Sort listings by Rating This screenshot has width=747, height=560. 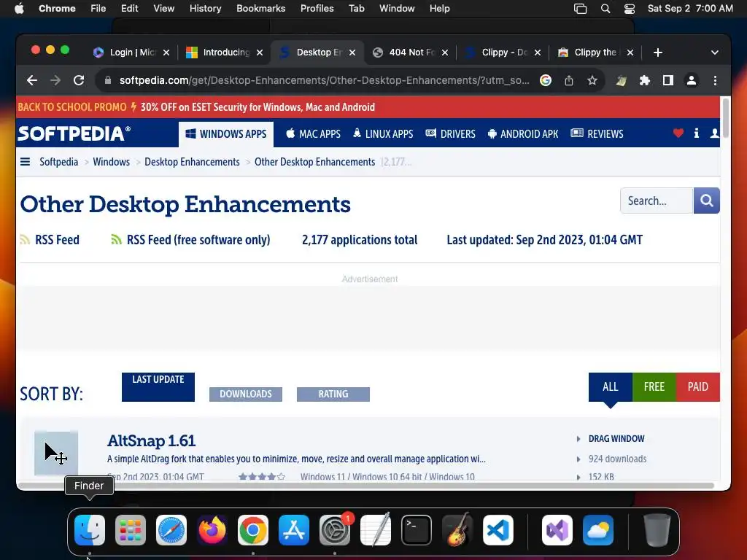click(333, 394)
